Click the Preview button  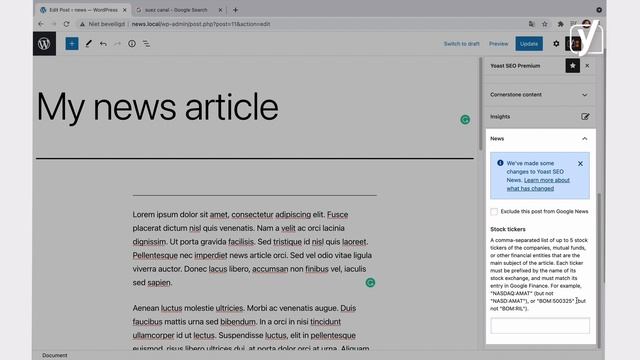pyautogui.click(x=498, y=44)
